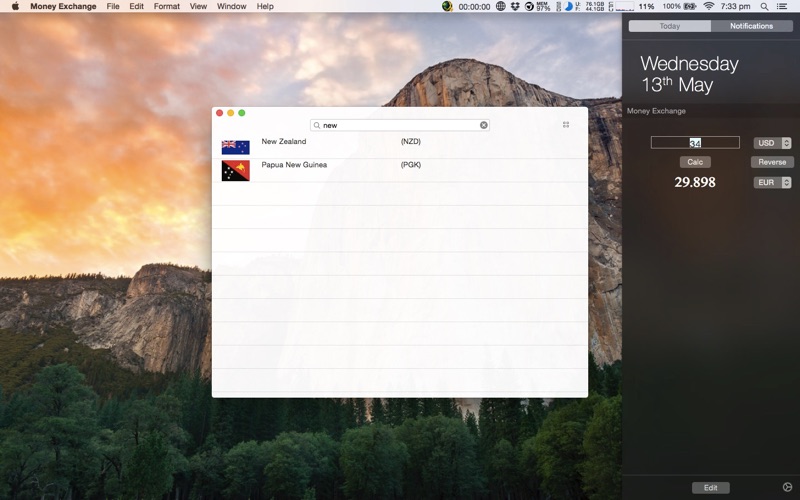The image size is (800, 500).
Task: Click the Money Exchange widget title
Action: (x=656, y=111)
